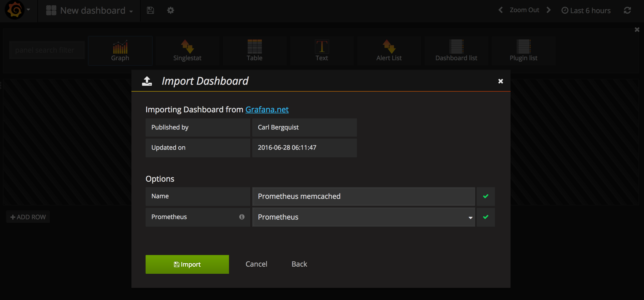644x300 pixels.
Task: Select the Table panel type
Action: point(255,51)
